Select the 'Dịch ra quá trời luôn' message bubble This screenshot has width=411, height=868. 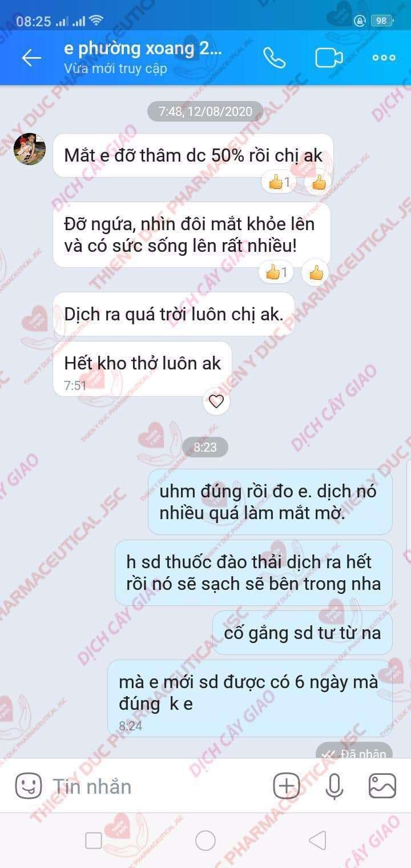pos(174,315)
